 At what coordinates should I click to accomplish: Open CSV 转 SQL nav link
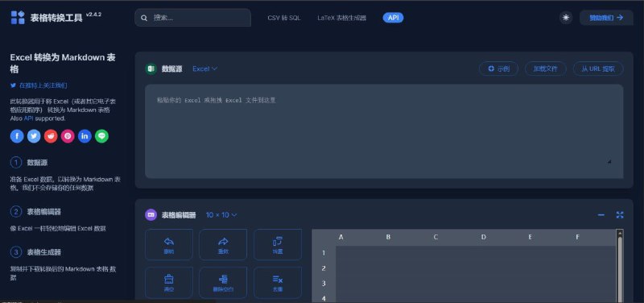coord(284,18)
